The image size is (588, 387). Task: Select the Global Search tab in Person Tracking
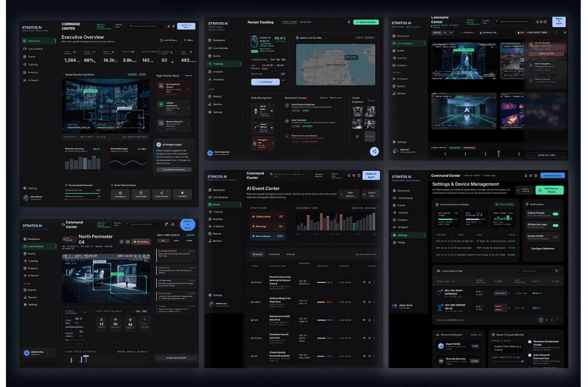point(290,22)
